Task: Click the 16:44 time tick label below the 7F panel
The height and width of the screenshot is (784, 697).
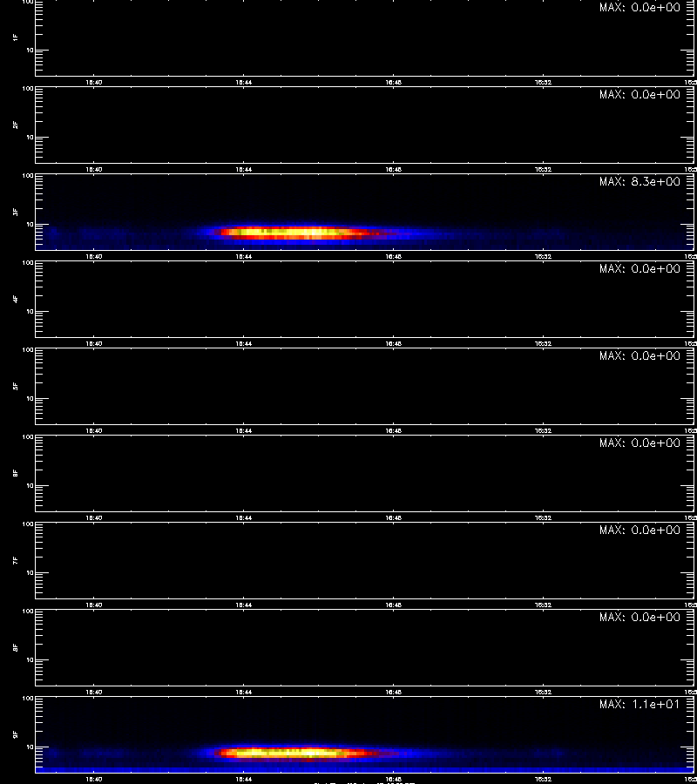Action: (x=243, y=605)
